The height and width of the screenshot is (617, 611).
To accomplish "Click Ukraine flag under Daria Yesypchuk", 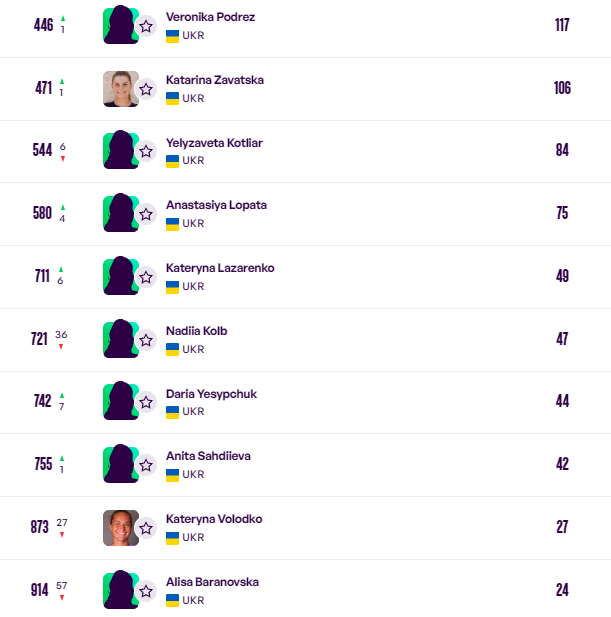I will click(172, 411).
